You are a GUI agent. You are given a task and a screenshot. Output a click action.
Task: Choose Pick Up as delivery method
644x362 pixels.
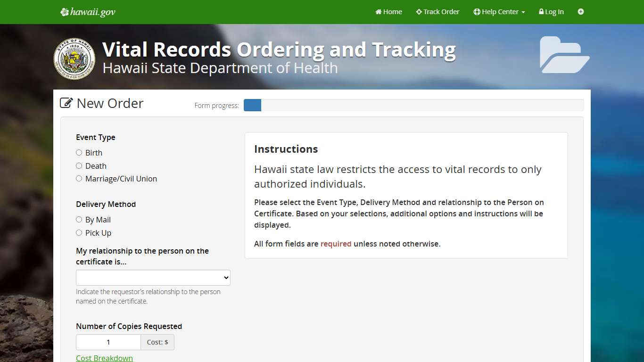[79, 232]
